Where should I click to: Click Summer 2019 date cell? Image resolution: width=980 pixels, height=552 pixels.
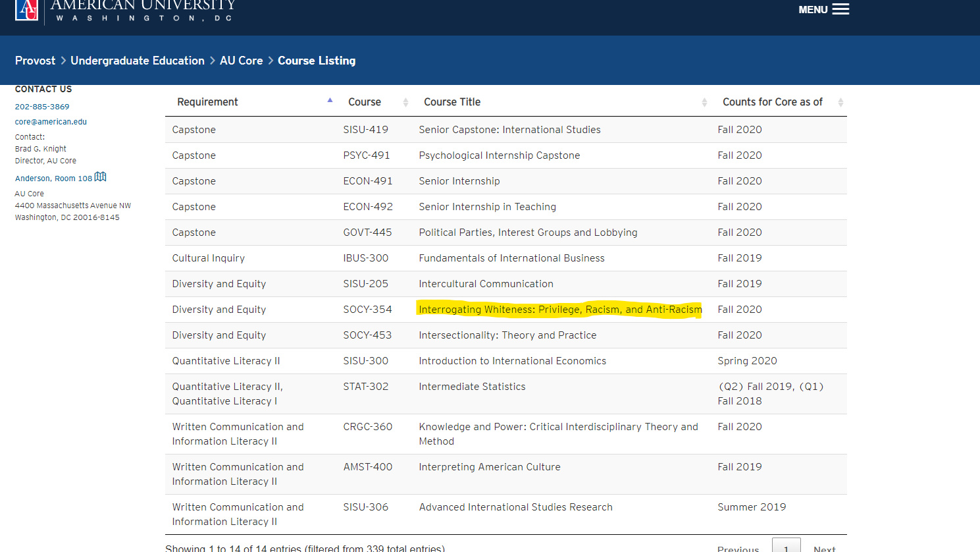(752, 507)
